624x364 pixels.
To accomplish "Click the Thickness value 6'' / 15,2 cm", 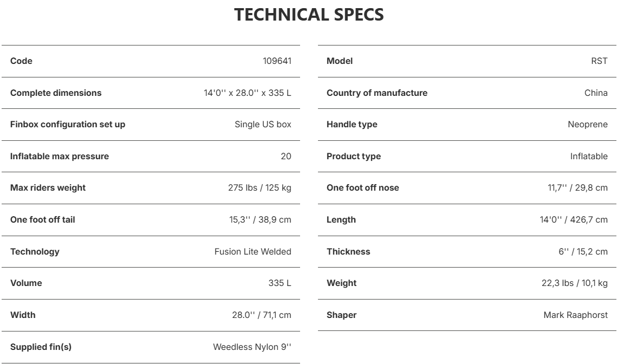I will pos(583,251).
